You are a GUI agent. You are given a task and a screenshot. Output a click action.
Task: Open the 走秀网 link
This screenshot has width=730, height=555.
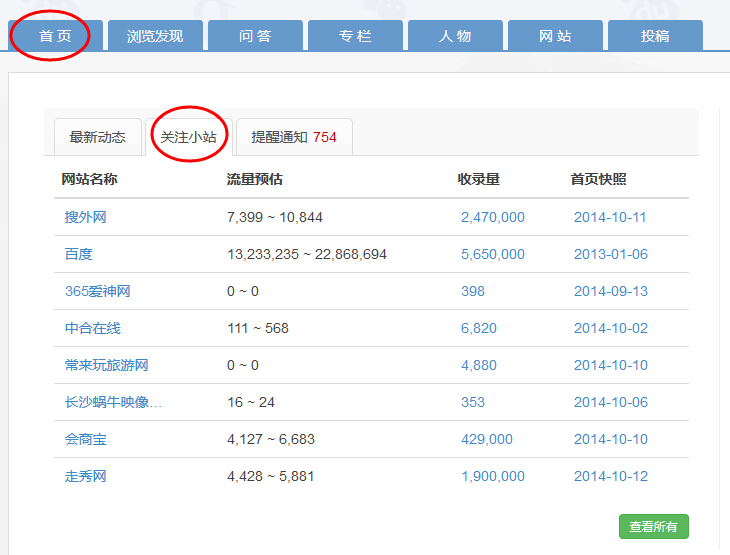tap(86, 476)
